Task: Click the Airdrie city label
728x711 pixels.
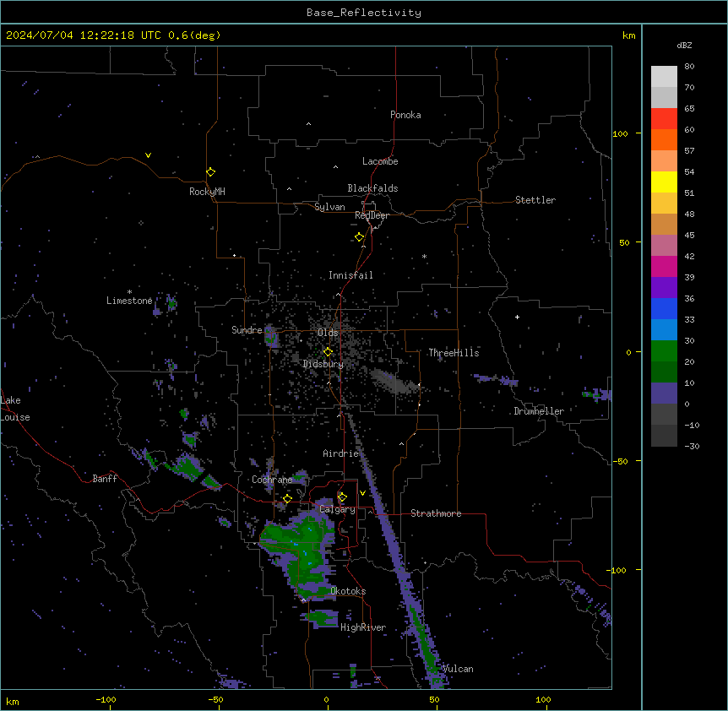Action: click(x=341, y=453)
